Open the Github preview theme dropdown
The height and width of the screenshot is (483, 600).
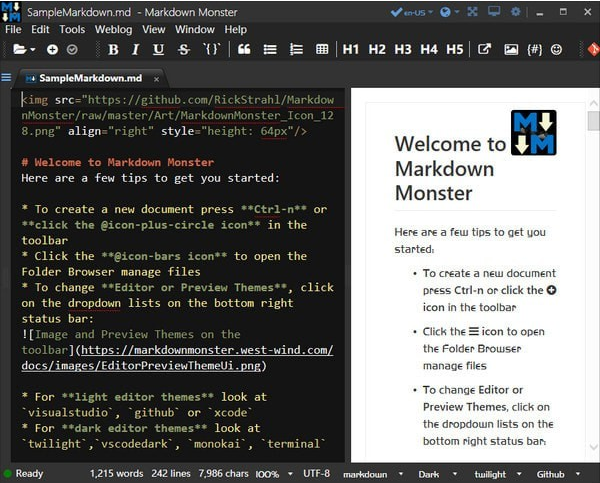(551, 474)
